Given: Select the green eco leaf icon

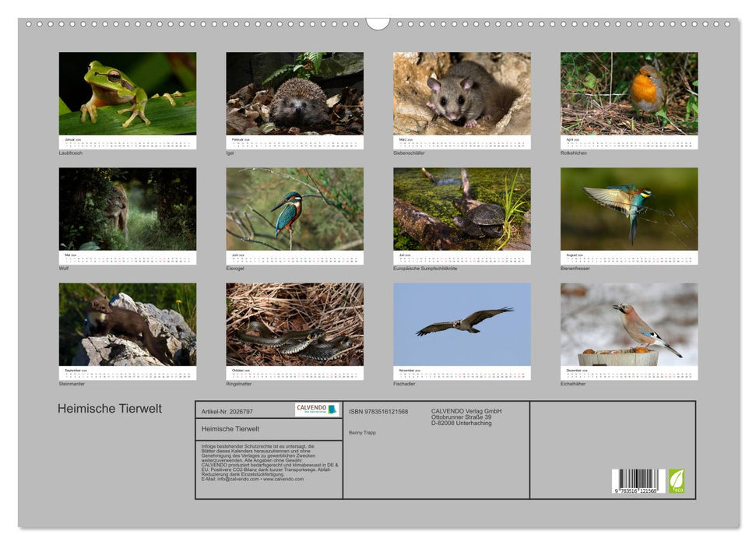Looking at the screenshot, I should pyautogui.click(x=679, y=481).
